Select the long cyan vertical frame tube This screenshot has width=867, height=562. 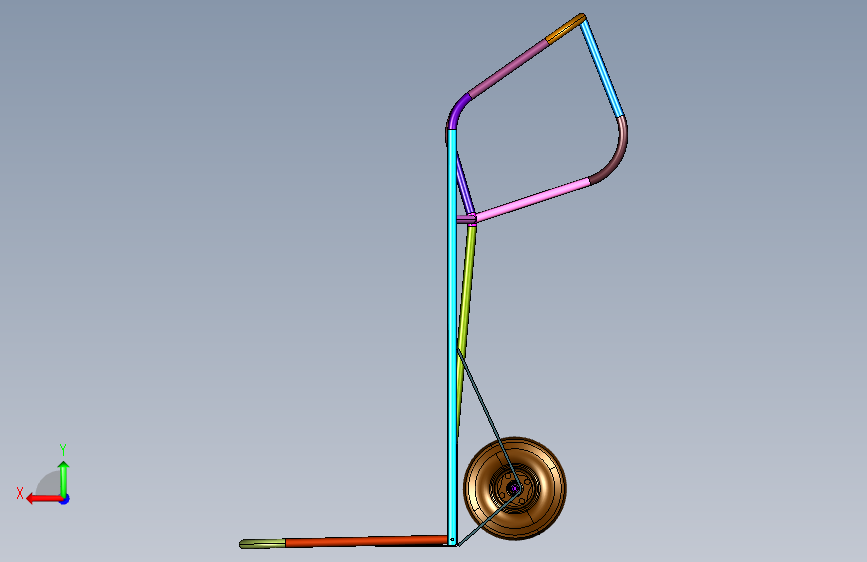452,337
